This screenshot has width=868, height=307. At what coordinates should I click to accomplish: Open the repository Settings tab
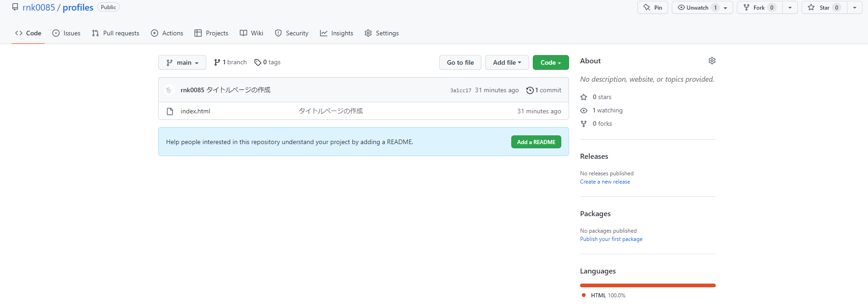coord(381,33)
